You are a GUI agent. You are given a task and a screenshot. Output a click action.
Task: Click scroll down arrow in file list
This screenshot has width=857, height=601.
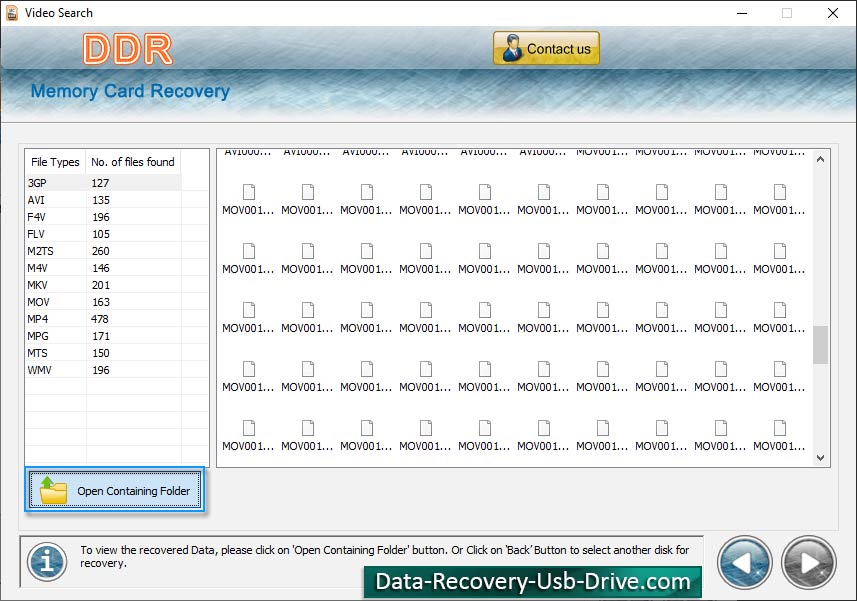(820, 458)
